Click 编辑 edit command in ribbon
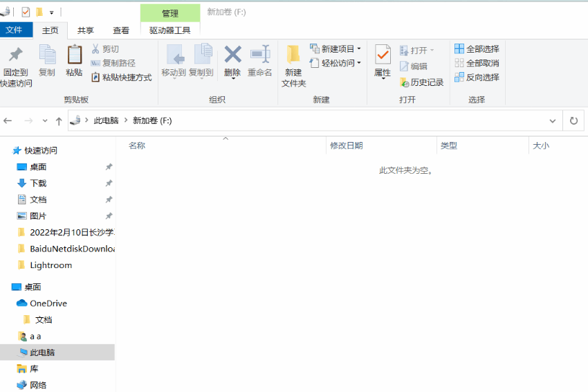 [414, 66]
